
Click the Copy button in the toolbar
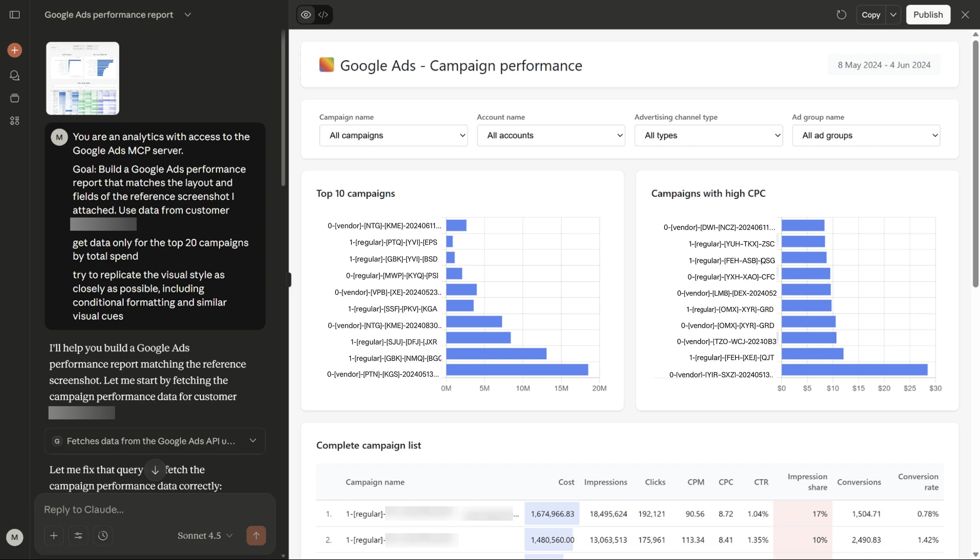point(871,14)
